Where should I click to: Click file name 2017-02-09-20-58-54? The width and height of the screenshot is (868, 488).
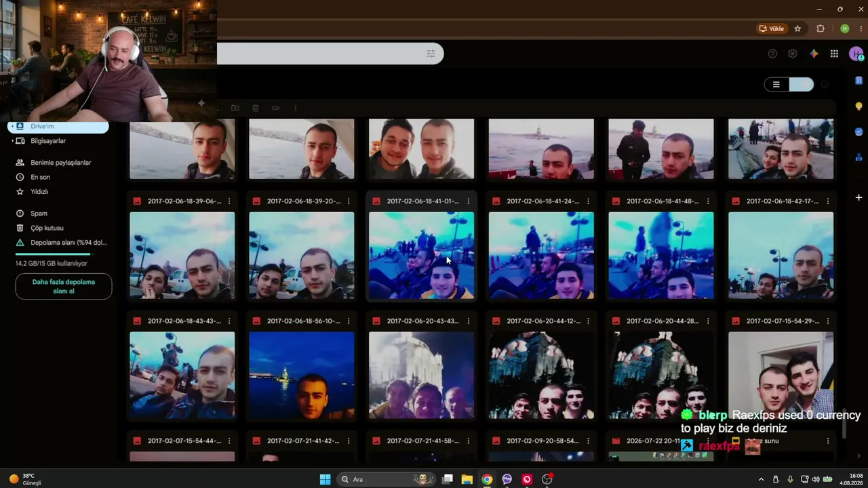[x=542, y=441]
